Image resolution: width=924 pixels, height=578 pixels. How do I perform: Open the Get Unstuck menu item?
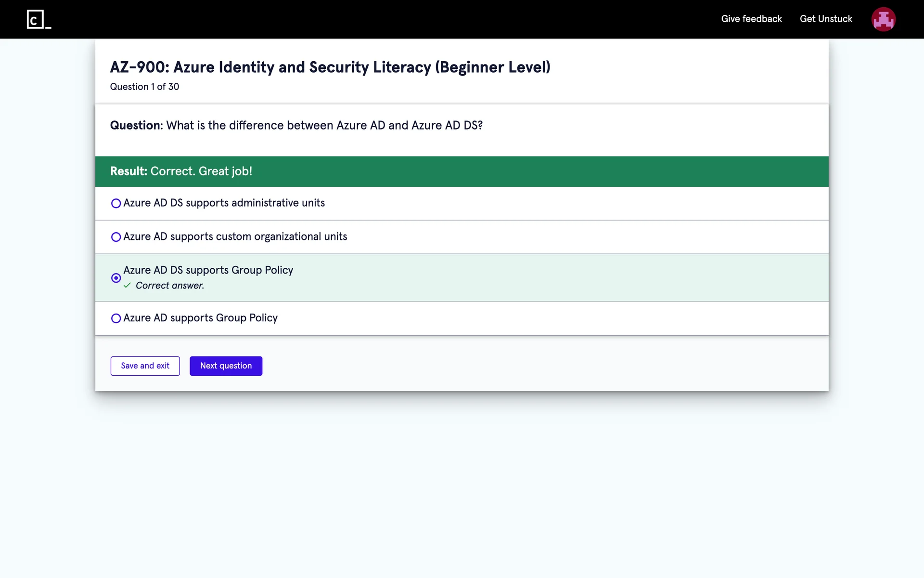coord(826,19)
